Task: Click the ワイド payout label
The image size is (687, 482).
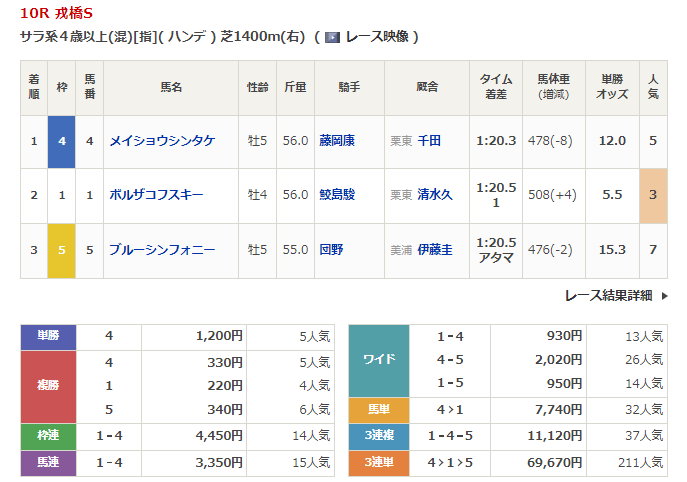Action: click(x=379, y=361)
